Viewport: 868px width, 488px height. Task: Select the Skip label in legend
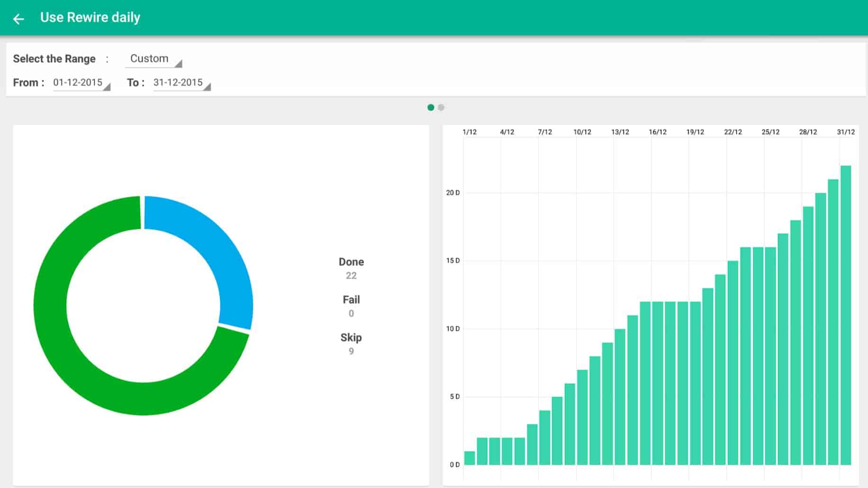(351, 337)
